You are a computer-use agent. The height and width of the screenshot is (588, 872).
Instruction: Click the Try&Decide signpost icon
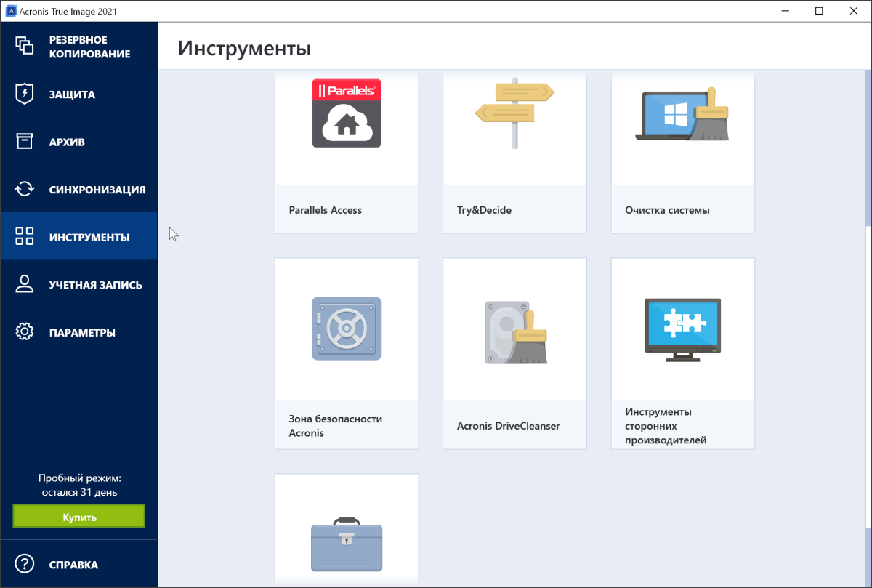(514, 113)
